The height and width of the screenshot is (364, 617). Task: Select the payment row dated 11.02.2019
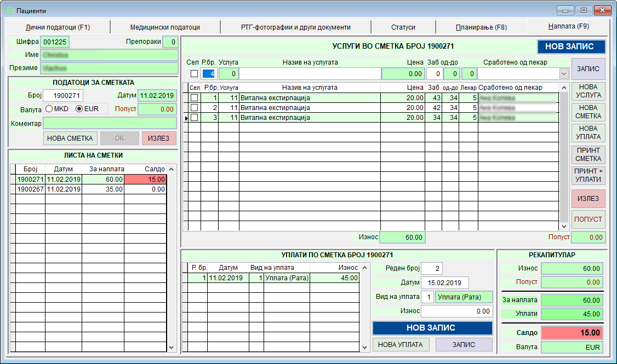(226, 278)
